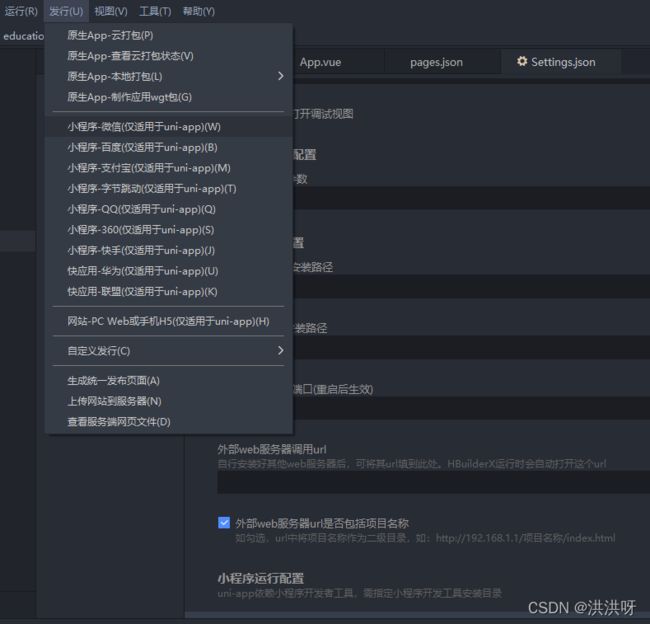The image size is (650, 624).
Task: Click the 端口(重启后生效) input field
Action: pyautogui.click(x=471, y=408)
